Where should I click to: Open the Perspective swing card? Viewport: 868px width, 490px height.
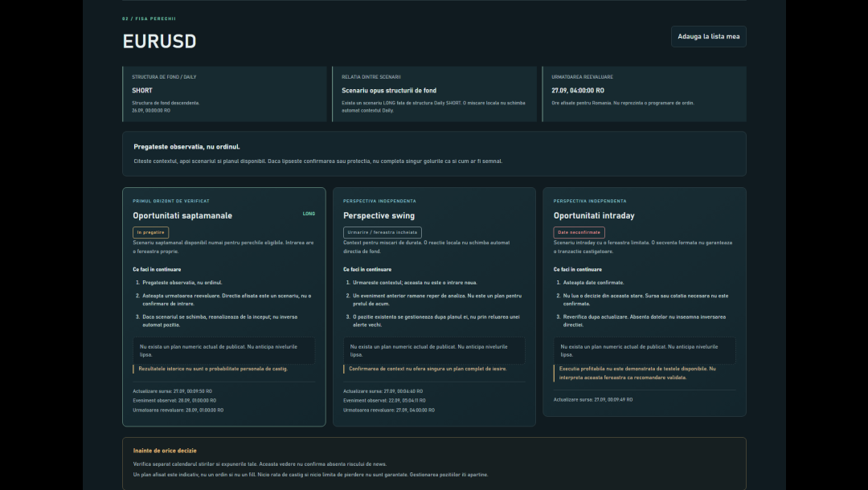(434, 307)
